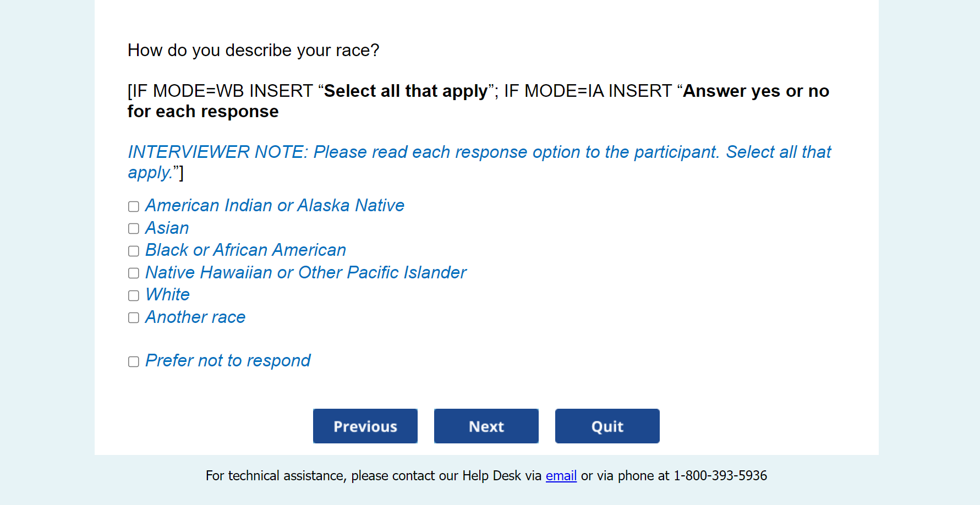980x505 pixels.
Task: Click the 'American Indian or Alaska Native' label text
Action: pyautogui.click(x=275, y=206)
